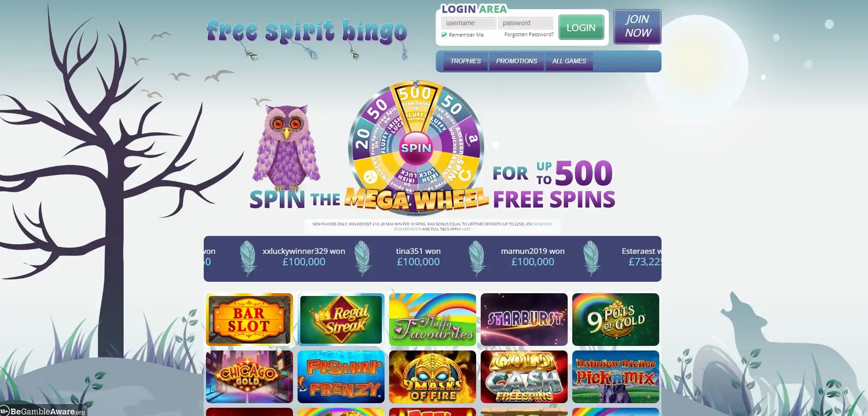Select the 9 Masks of Fire game
The image size is (868, 416).
click(432, 377)
